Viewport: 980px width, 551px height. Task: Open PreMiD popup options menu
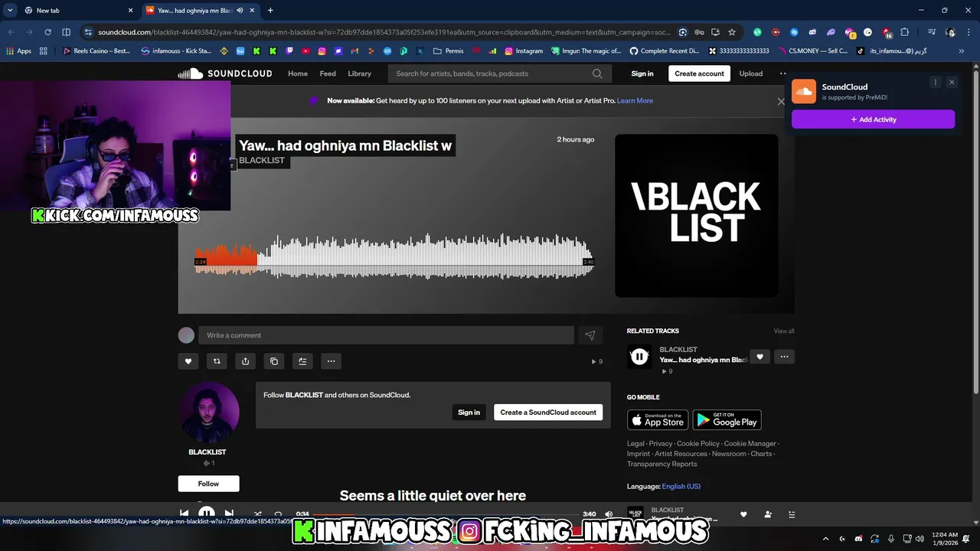tap(935, 82)
